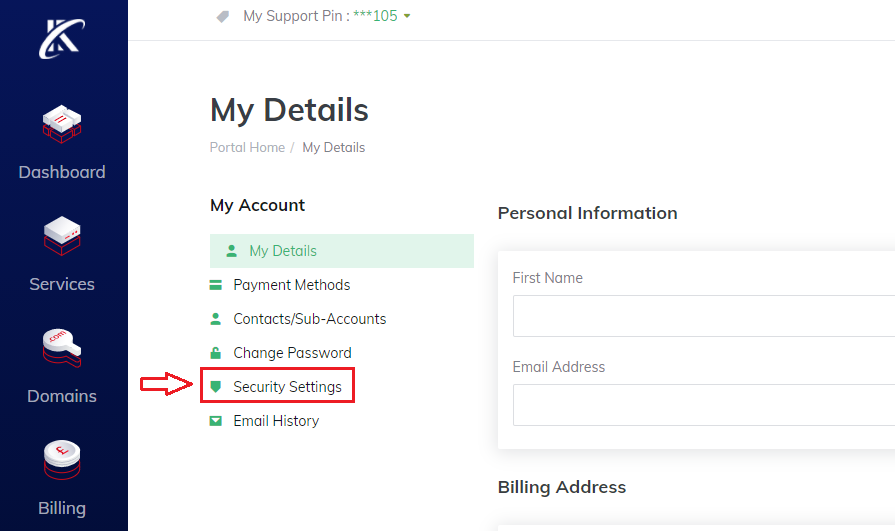Open Payment Methods in the account menu
This screenshot has height=531, width=895.
291,285
